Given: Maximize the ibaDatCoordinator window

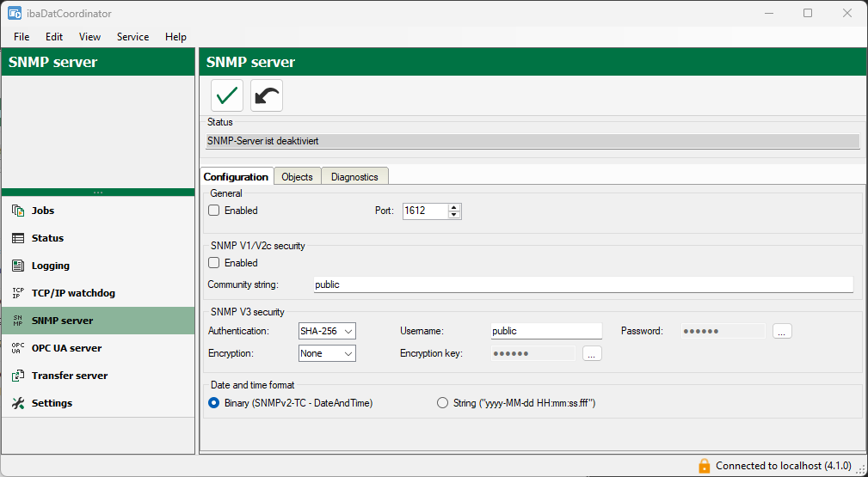Looking at the screenshot, I should click(x=808, y=13).
